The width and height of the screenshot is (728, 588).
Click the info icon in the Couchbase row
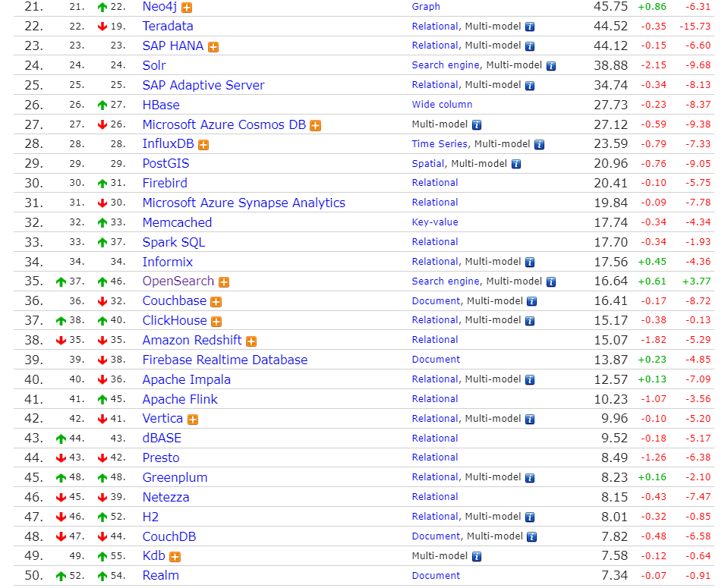(x=532, y=302)
